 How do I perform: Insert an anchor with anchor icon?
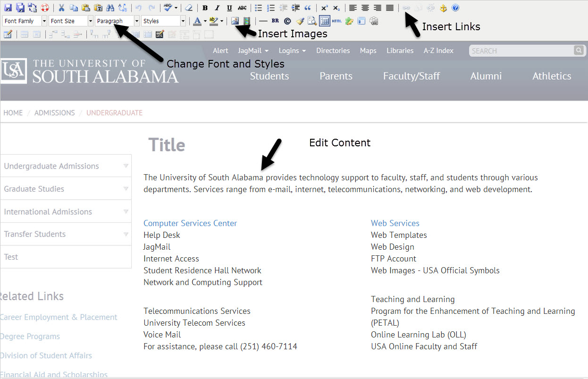click(x=443, y=8)
